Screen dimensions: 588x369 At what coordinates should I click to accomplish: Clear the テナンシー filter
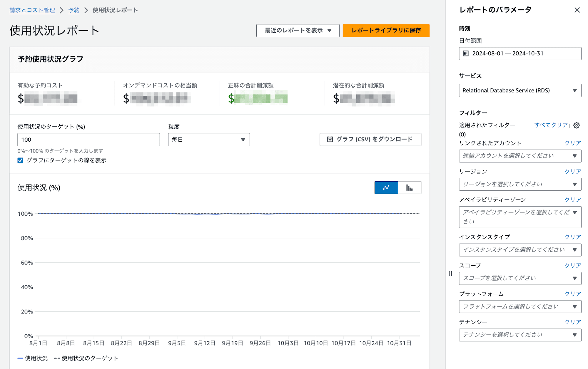(573, 322)
